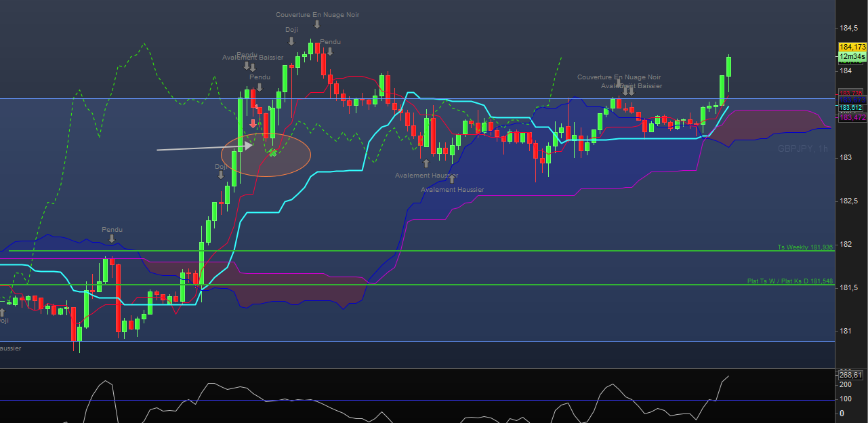Click the 12m34s candle countdown timer
Image resolution: width=868 pixels, height=423 pixels.
[x=852, y=56]
